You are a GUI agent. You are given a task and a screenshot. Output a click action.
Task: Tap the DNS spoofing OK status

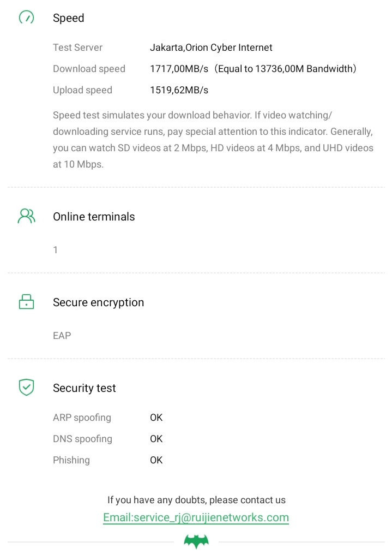(156, 439)
